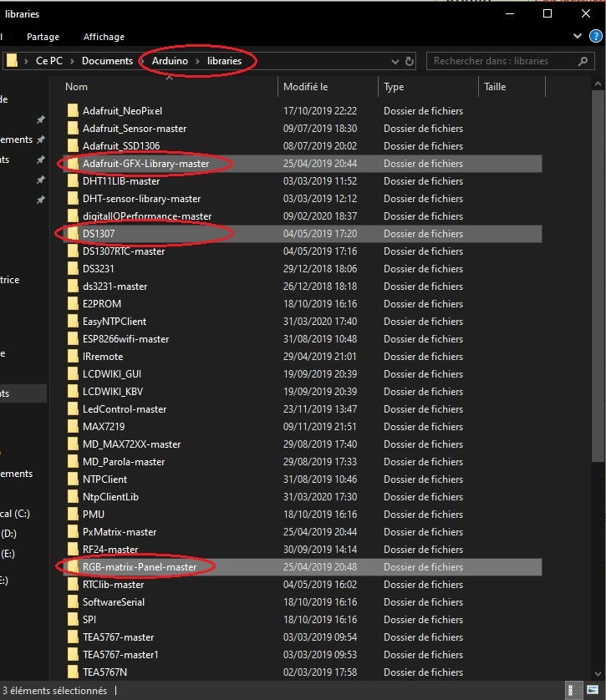Click PxMatrix-master folder name

[x=120, y=532]
